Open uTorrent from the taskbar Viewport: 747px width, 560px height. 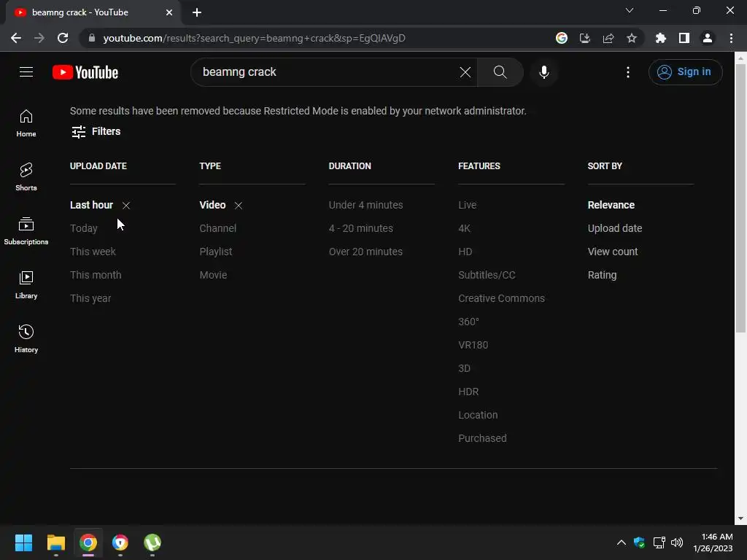(x=152, y=542)
